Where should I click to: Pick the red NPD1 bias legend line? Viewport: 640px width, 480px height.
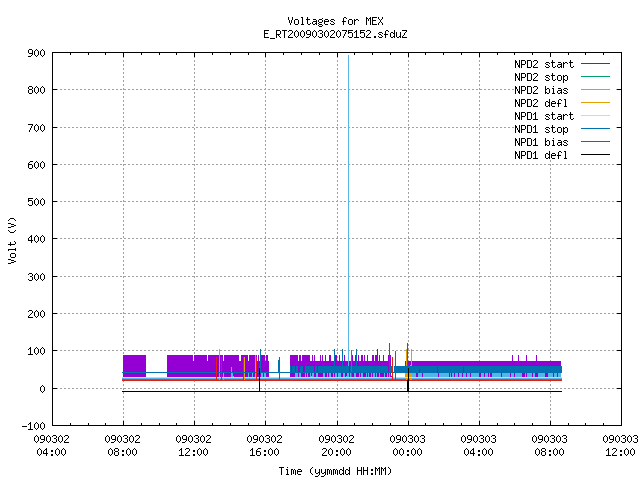pos(595,142)
